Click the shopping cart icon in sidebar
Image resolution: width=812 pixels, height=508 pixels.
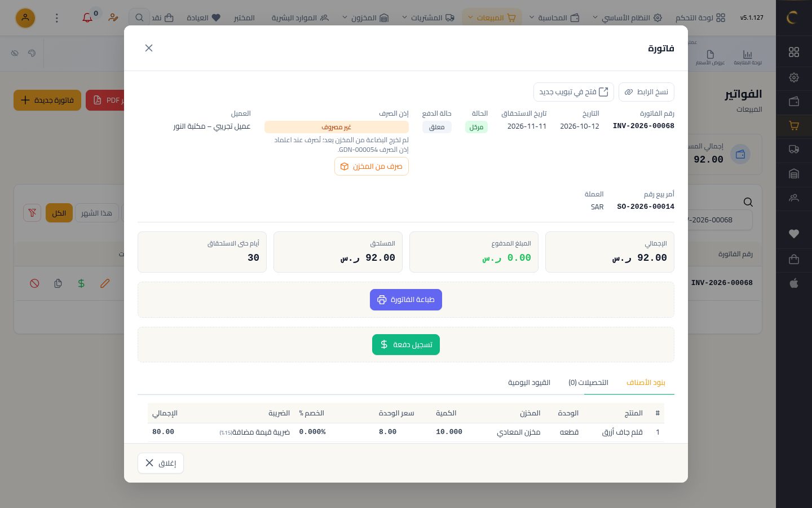click(794, 125)
